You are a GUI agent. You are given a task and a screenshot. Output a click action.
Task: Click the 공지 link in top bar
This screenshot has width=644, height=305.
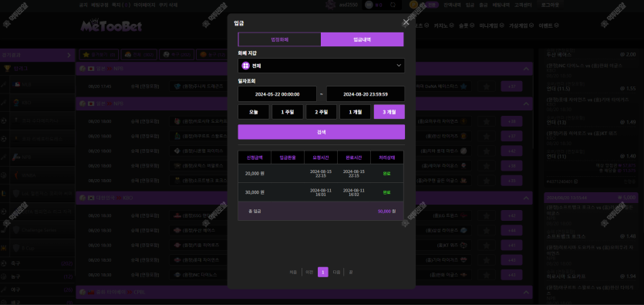pyautogui.click(x=83, y=5)
